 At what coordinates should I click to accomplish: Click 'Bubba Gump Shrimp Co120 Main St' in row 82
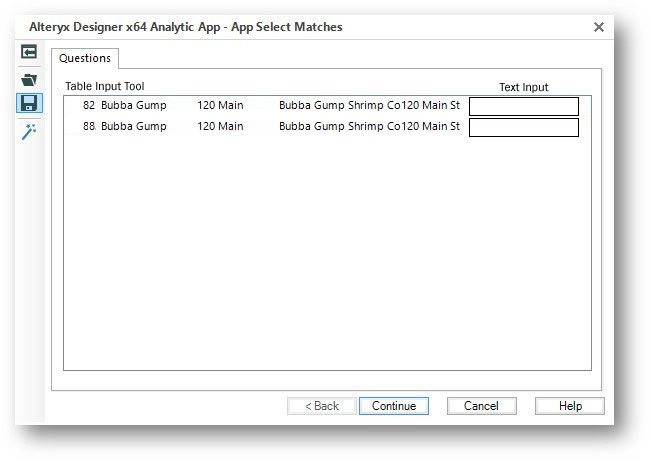pyautogui.click(x=369, y=106)
